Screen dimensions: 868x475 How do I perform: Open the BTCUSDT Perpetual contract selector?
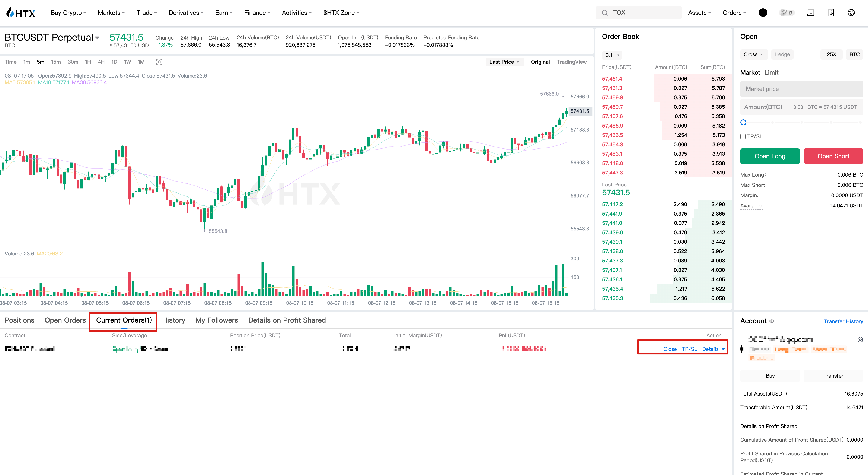52,37
